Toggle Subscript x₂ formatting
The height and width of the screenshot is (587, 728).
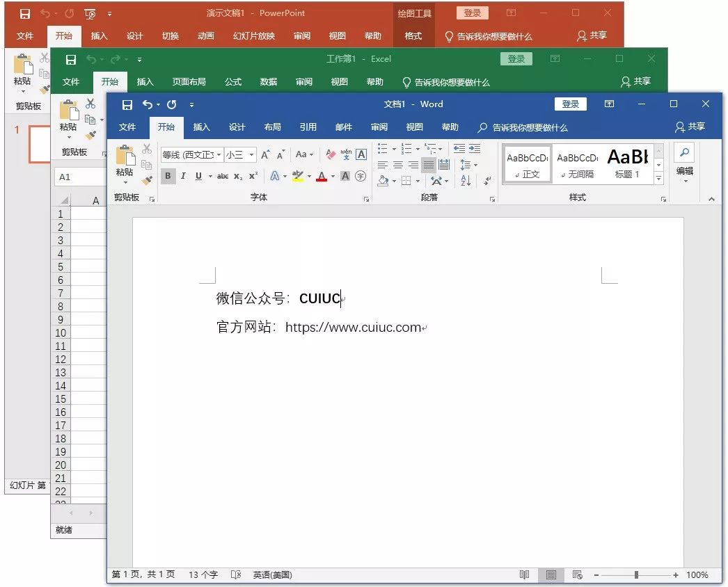(x=238, y=176)
